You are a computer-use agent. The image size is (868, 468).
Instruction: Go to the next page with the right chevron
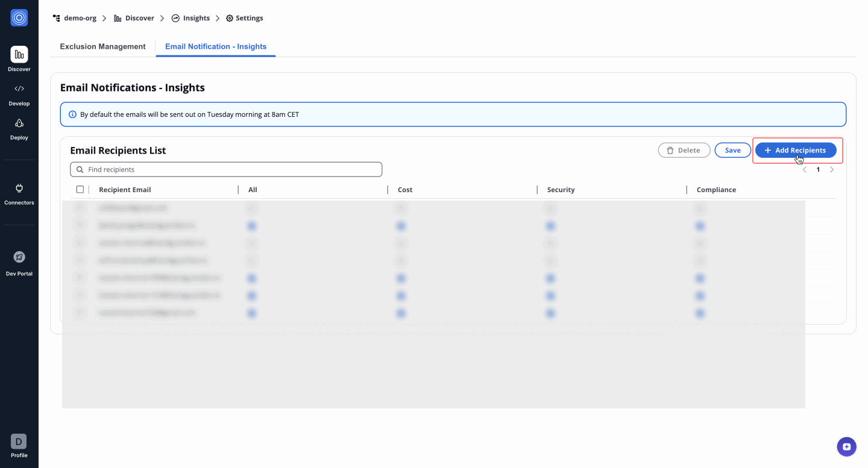pyautogui.click(x=832, y=169)
